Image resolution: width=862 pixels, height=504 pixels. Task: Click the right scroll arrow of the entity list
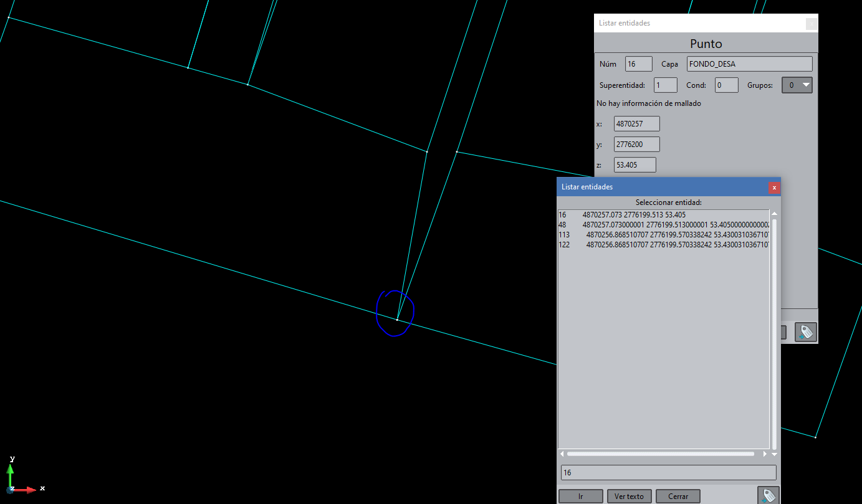click(x=766, y=454)
